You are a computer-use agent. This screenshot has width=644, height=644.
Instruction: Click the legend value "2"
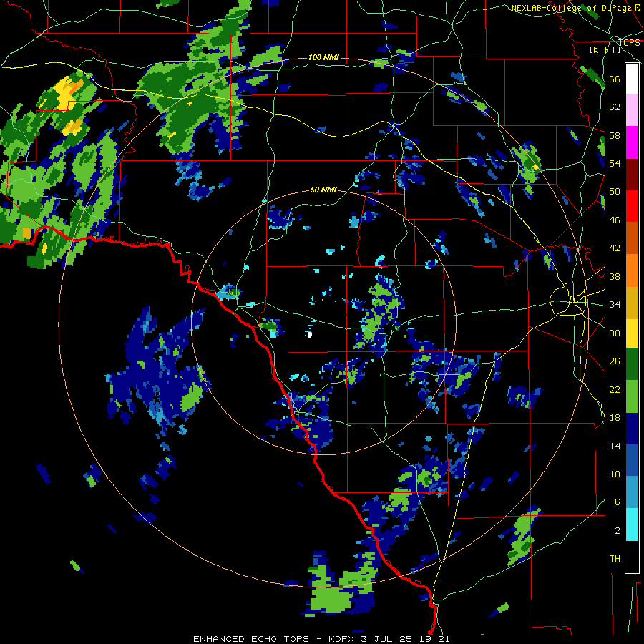pyautogui.click(x=618, y=531)
